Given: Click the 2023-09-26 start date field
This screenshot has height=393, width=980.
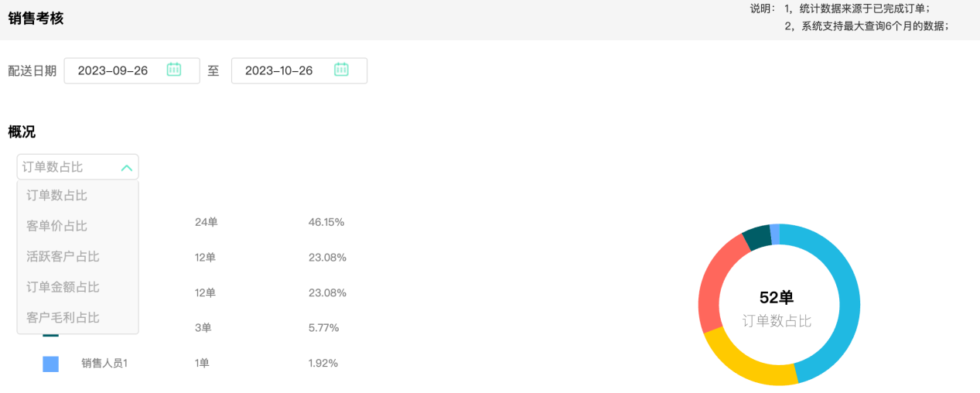Looking at the screenshot, I should coord(113,70).
